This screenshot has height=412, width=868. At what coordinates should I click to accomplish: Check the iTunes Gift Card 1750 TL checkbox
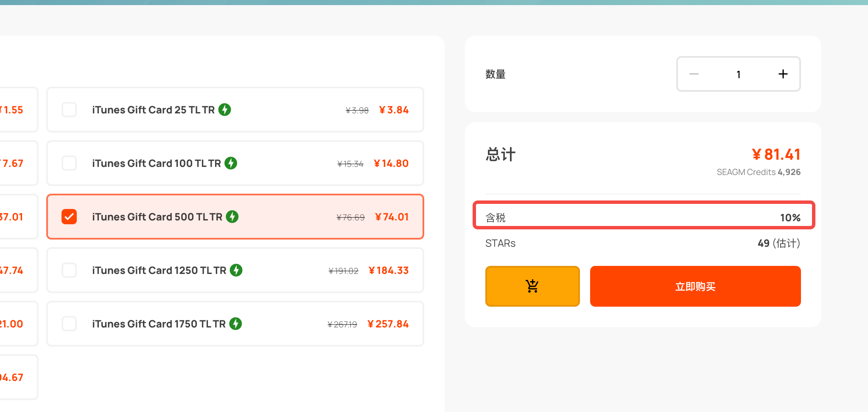(x=69, y=324)
